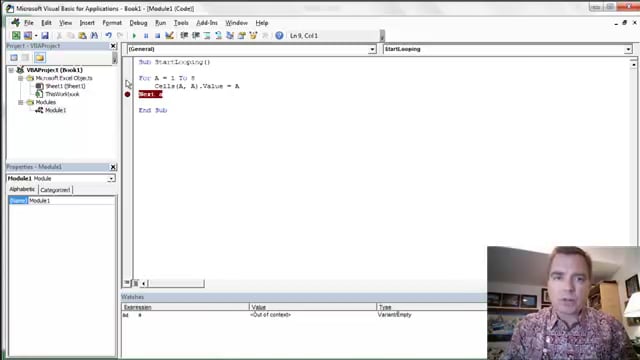Switch to the Alphabetic properties tab
Image resolution: width=640 pixels, height=360 pixels.
[x=22, y=189]
